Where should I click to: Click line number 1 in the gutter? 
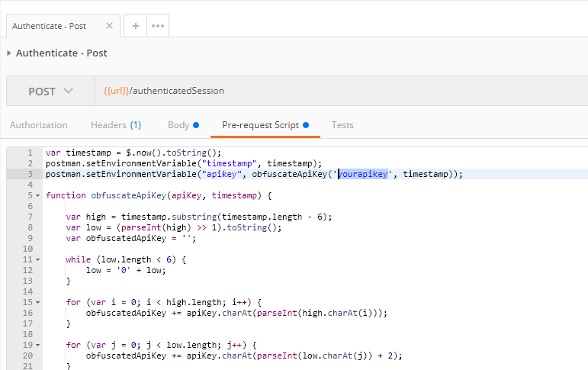pyautogui.click(x=29, y=153)
